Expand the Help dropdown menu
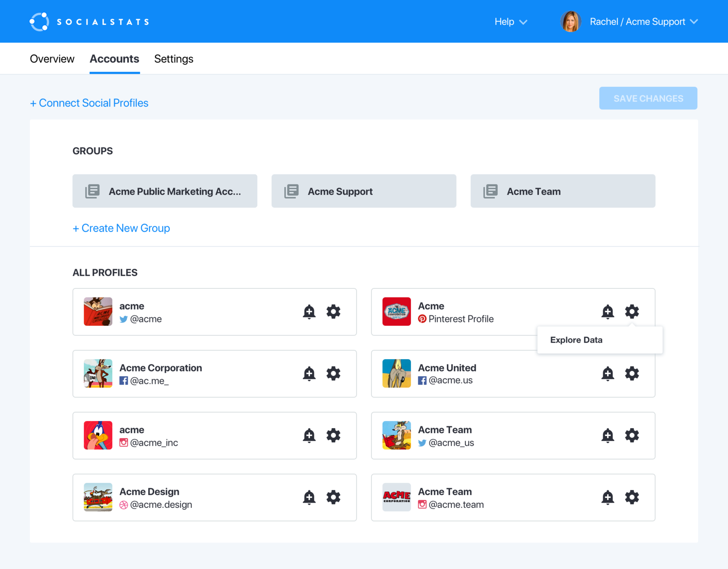 (510, 22)
